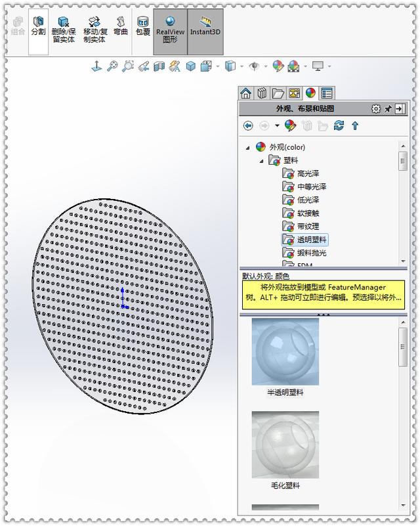The width and height of the screenshot is (420, 526).
Task: Click the Refresh icon in appearances pane
Action: pyautogui.click(x=339, y=126)
